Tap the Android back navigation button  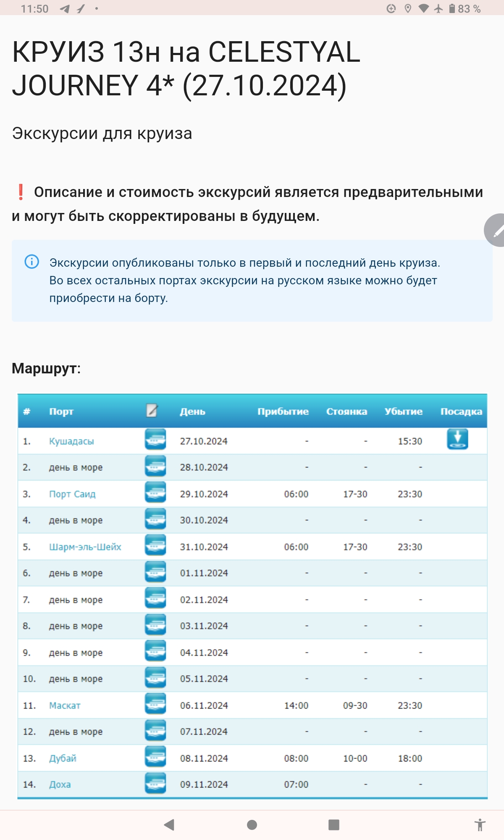pyautogui.click(x=169, y=825)
